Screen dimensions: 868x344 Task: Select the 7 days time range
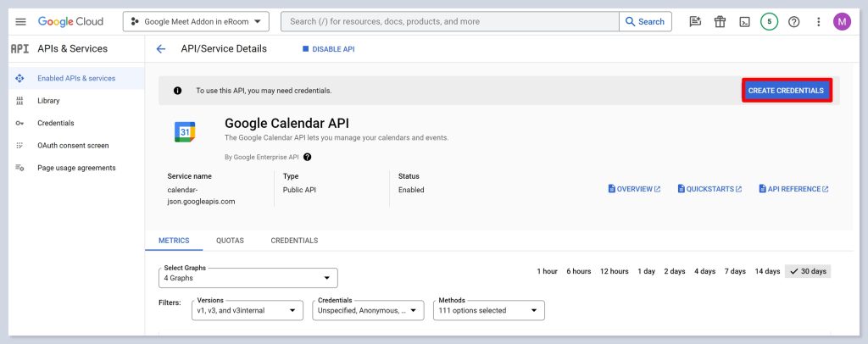[735, 271]
